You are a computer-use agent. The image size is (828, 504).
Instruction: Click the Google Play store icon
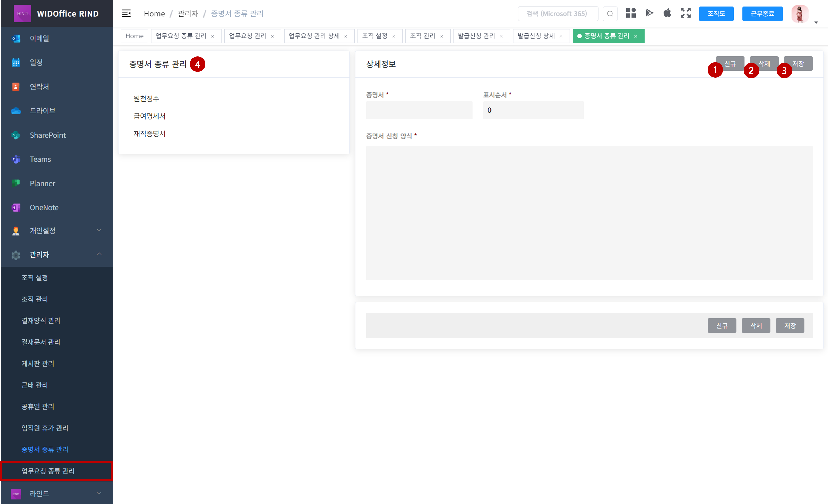649,13
